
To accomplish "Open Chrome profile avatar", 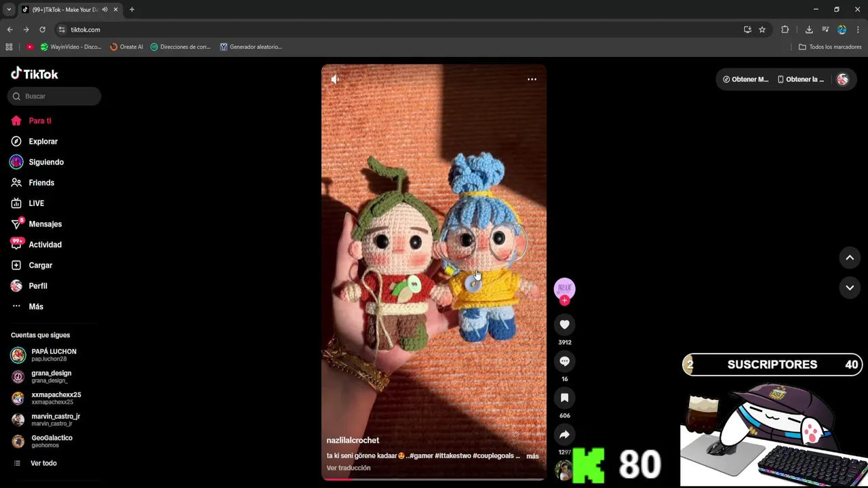I will coord(842,30).
